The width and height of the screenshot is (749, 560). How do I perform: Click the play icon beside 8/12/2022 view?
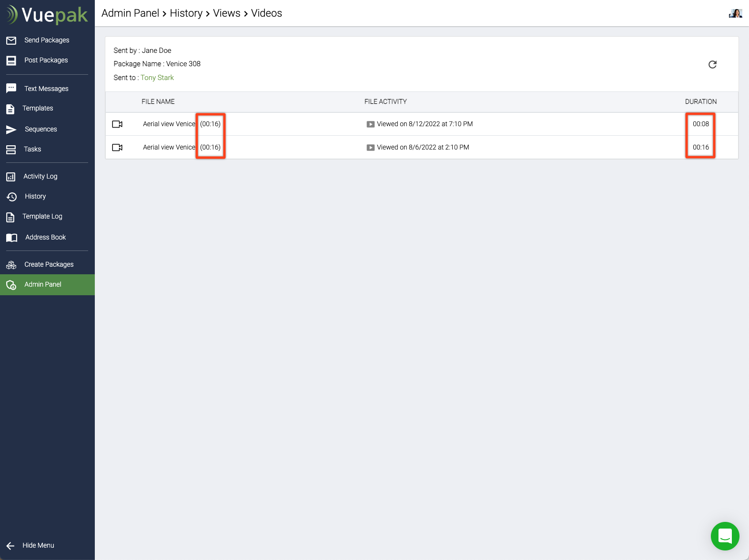coord(370,124)
